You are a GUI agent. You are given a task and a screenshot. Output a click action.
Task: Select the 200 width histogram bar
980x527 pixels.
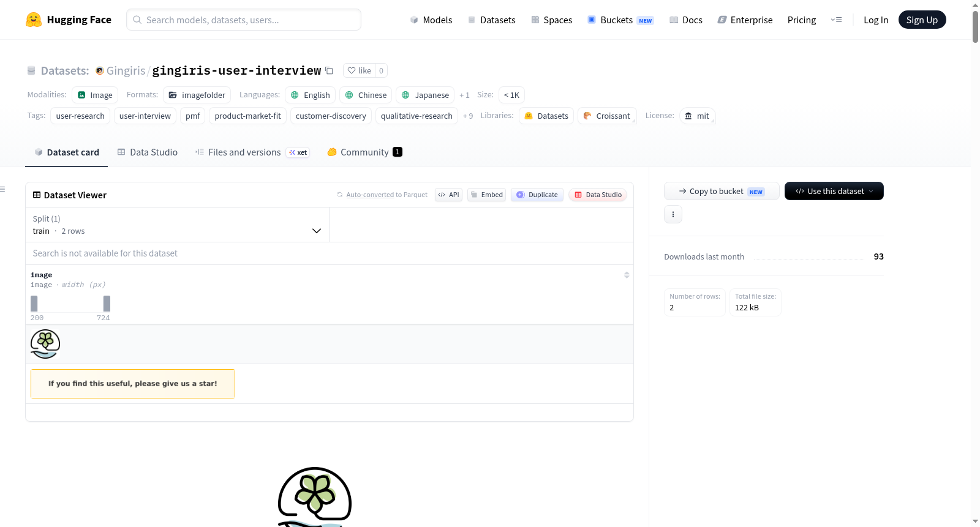coord(34,304)
